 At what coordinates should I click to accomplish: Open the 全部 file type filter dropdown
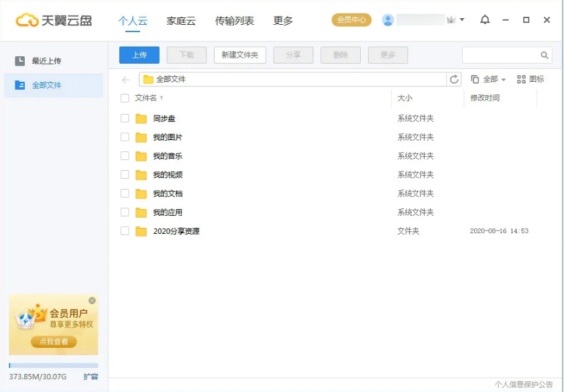click(491, 79)
